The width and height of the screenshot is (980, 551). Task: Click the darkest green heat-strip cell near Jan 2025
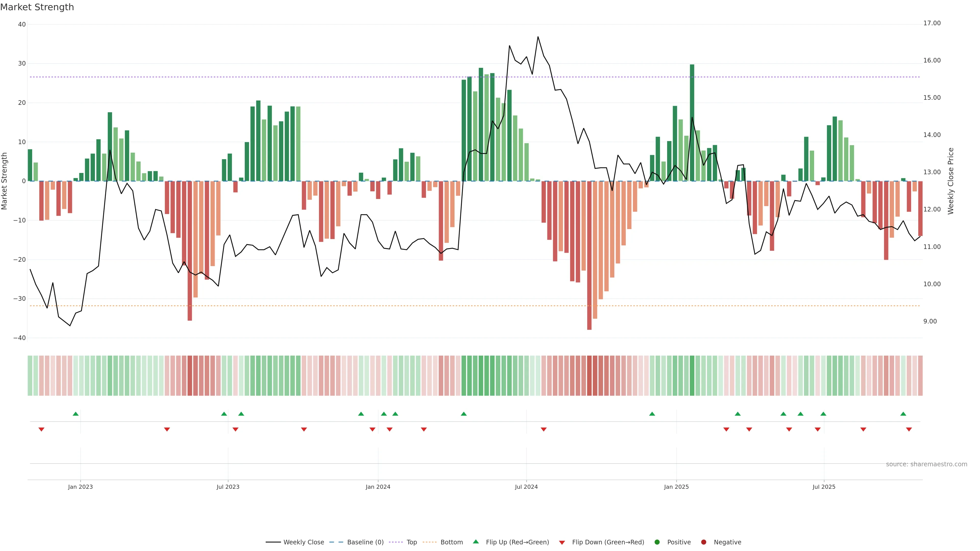coord(692,376)
